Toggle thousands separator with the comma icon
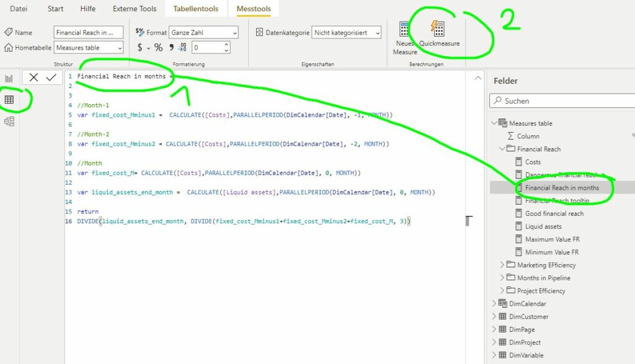635x364 pixels. click(172, 47)
